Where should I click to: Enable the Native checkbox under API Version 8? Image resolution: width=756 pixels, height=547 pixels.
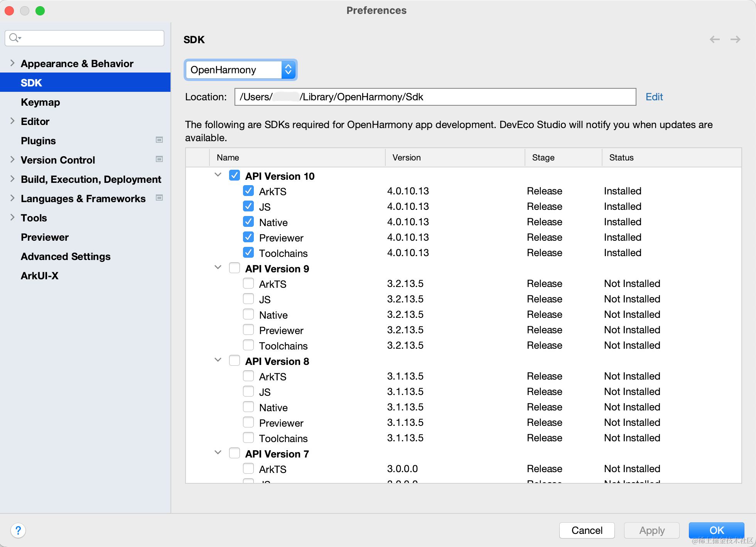pyautogui.click(x=248, y=407)
